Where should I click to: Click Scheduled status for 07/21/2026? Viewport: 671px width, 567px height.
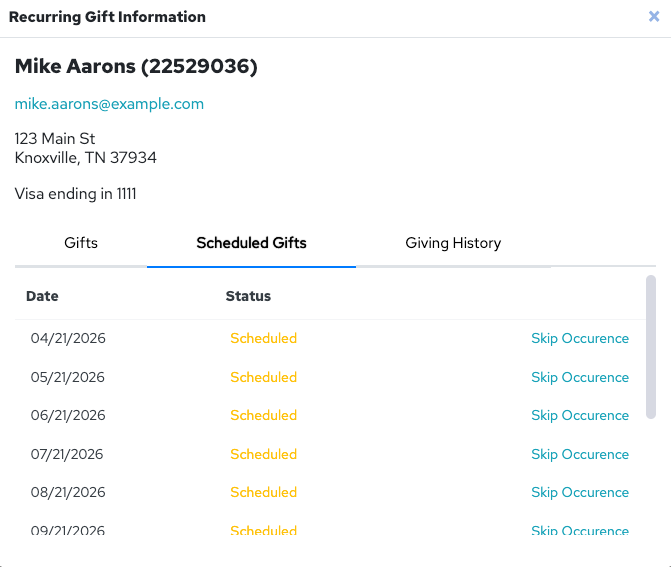click(x=264, y=454)
